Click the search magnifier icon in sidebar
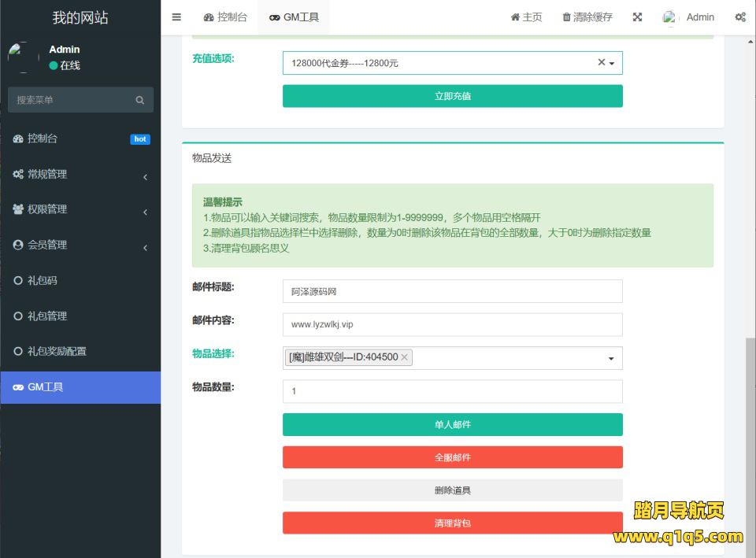The height and width of the screenshot is (558, 756). tap(140, 100)
